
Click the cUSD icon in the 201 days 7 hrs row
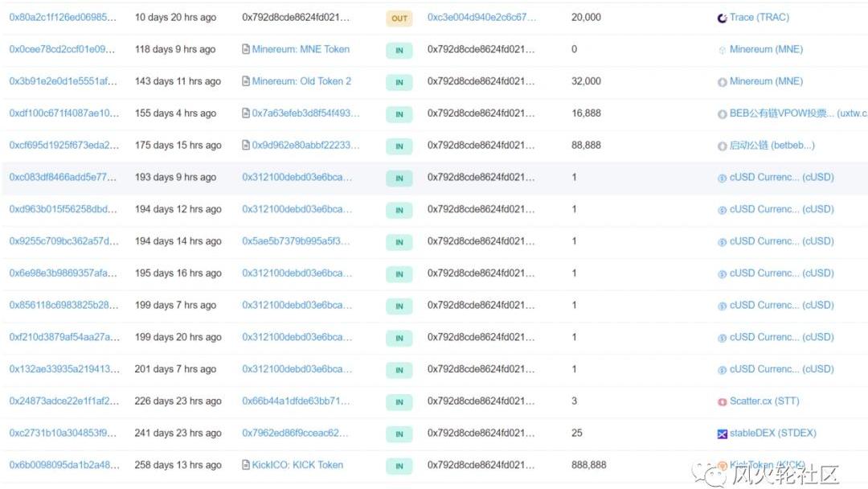722,371
